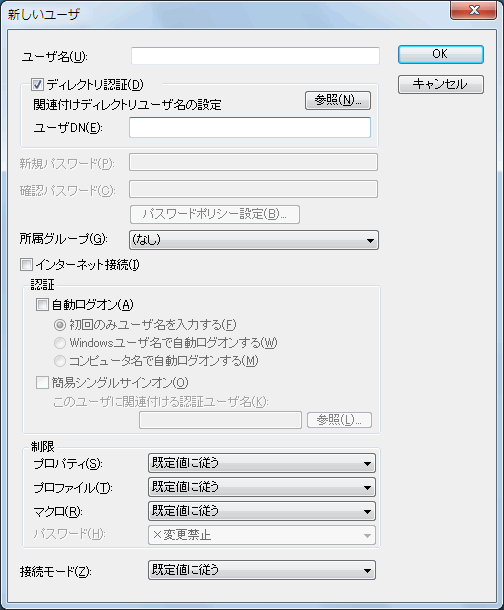Uncheck the ディレクトリ認証 checkbox
The image size is (504, 610).
[x=38, y=84]
